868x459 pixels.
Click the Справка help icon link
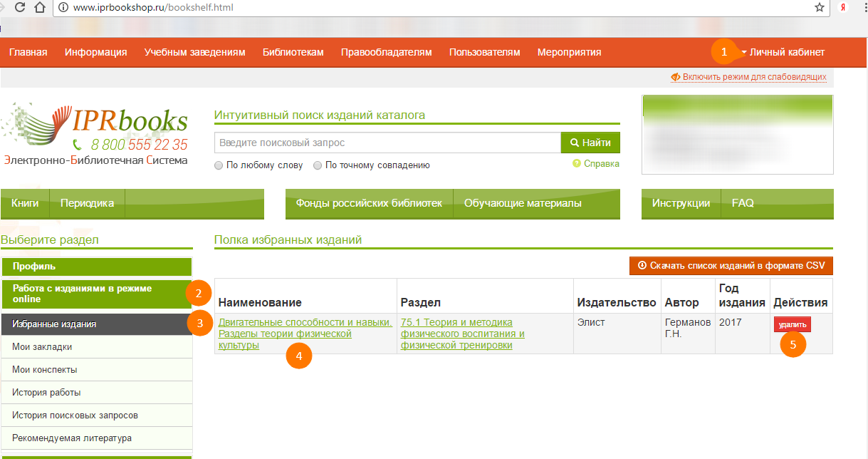pyautogui.click(x=596, y=164)
